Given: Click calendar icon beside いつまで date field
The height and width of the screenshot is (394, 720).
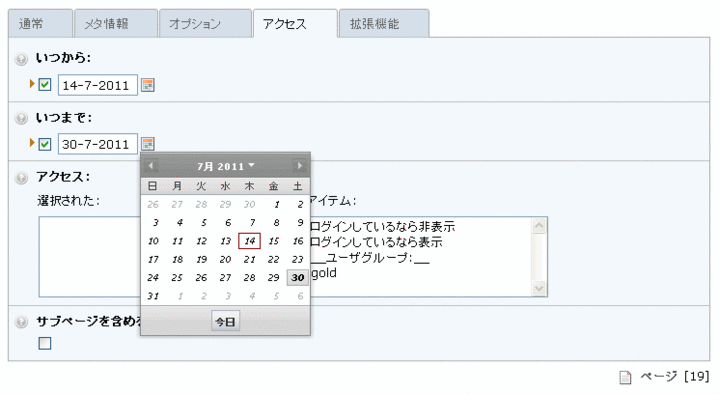Looking at the screenshot, I should 147,144.
